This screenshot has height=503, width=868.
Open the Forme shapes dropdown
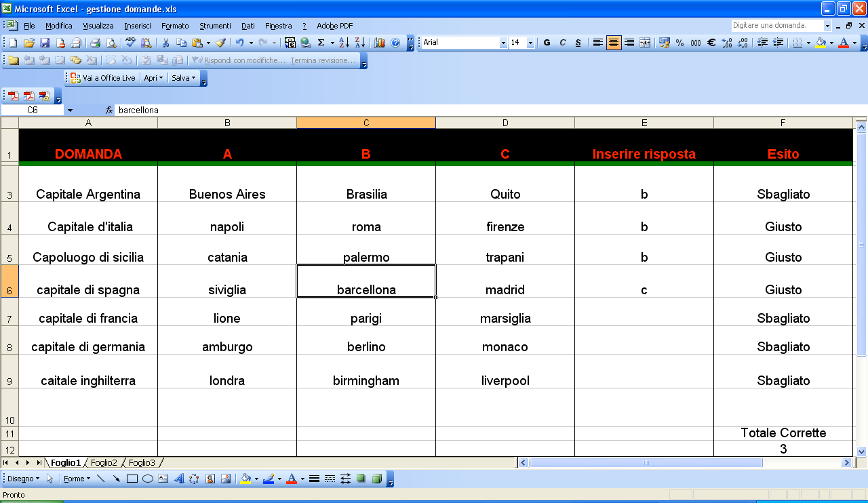pyautogui.click(x=77, y=479)
